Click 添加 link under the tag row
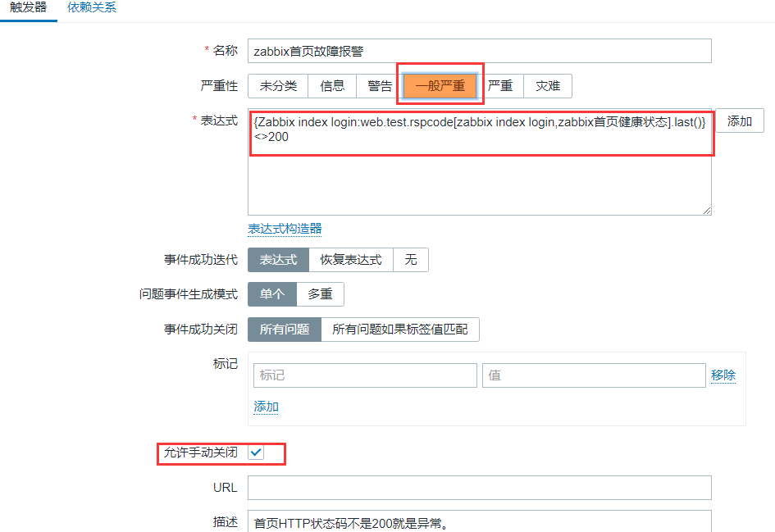Image resolution: width=775 pixels, height=532 pixels. [266, 407]
